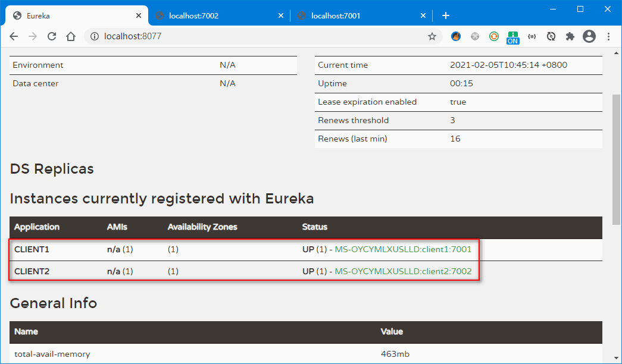The image size is (622, 364).
Task: Click the General Info heading
Action: (53, 303)
